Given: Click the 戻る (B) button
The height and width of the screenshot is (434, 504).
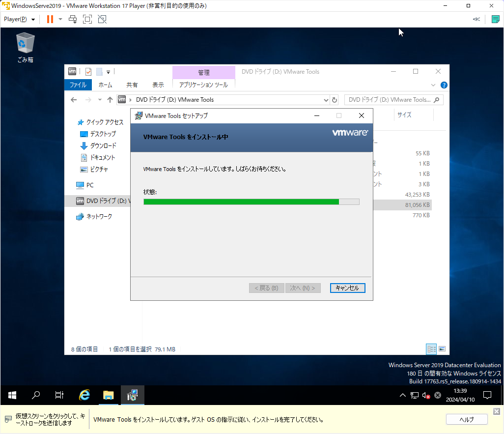Looking at the screenshot, I should [266, 288].
